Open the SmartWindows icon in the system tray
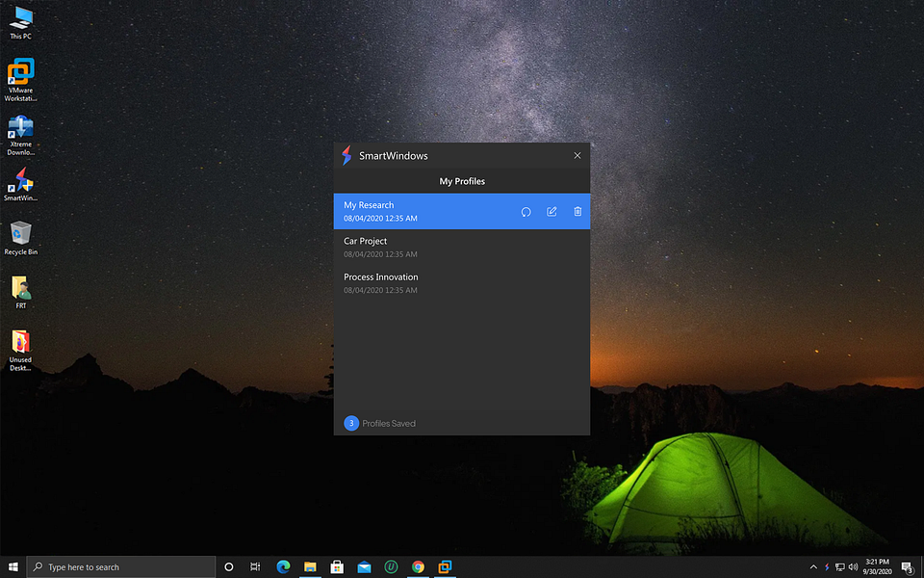The height and width of the screenshot is (578, 924). click(x=826, y=566)
